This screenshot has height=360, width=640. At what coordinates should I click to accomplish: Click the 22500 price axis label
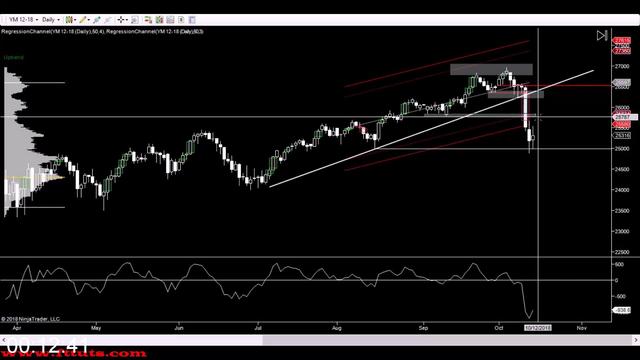pos(622,252)
